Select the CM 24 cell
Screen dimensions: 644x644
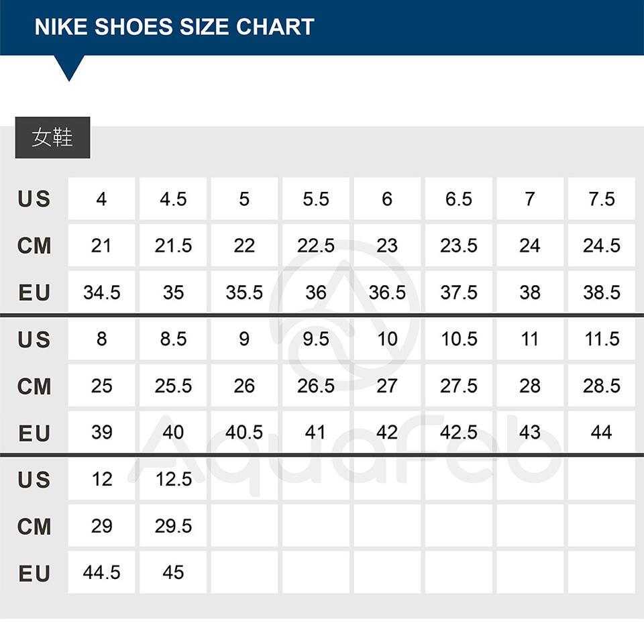click(x=530, y=246)
